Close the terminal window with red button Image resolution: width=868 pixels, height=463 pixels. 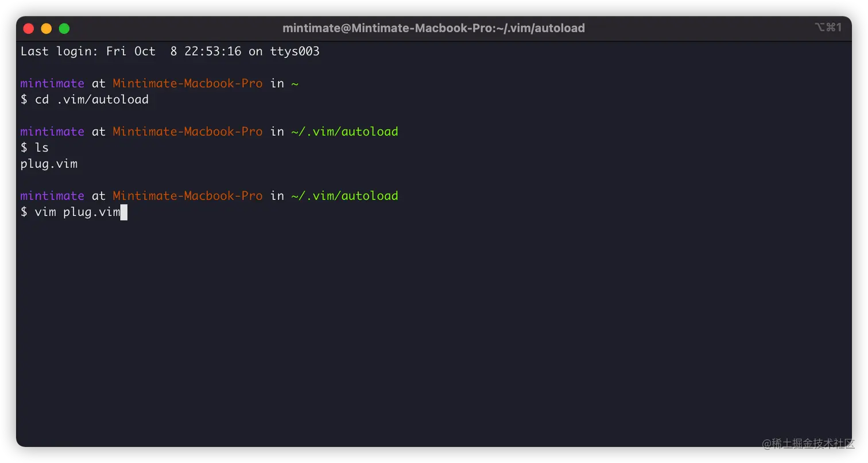29,28
